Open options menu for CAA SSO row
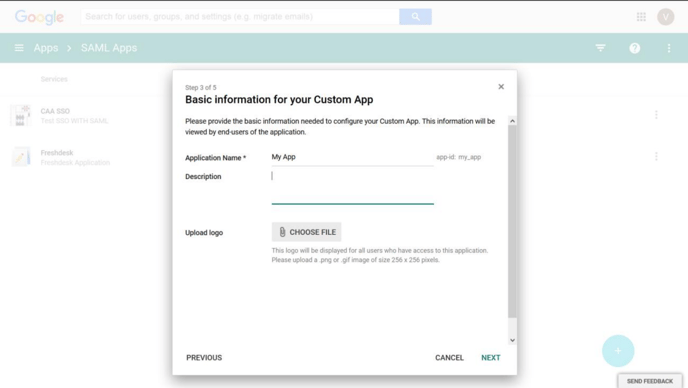The width and height of the screenshot is (688, 388). tap(656, 115)
